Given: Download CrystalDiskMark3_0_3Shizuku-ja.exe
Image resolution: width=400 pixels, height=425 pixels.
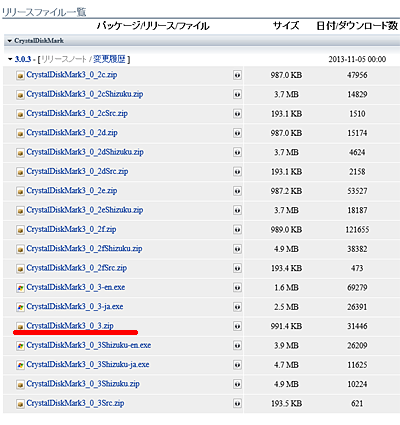Looking at the screenshot, I should click(88, 364).
